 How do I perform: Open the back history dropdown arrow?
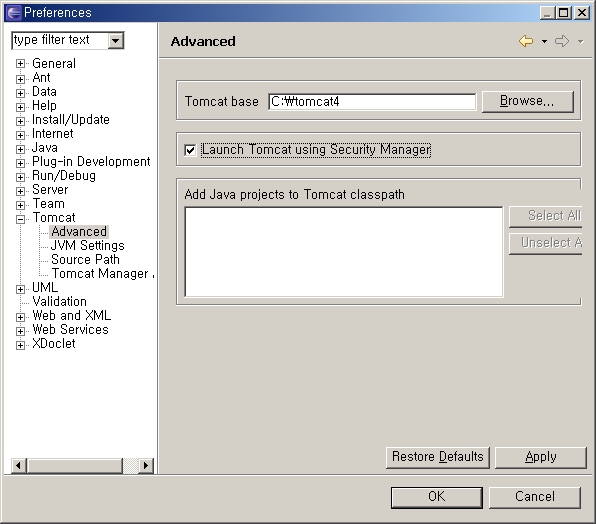pyautogui.click(x=544, y=41)
